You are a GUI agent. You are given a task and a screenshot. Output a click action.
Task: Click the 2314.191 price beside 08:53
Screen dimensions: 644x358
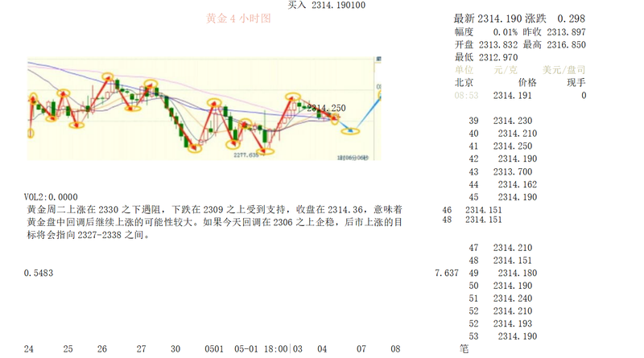tap(513, 96)
